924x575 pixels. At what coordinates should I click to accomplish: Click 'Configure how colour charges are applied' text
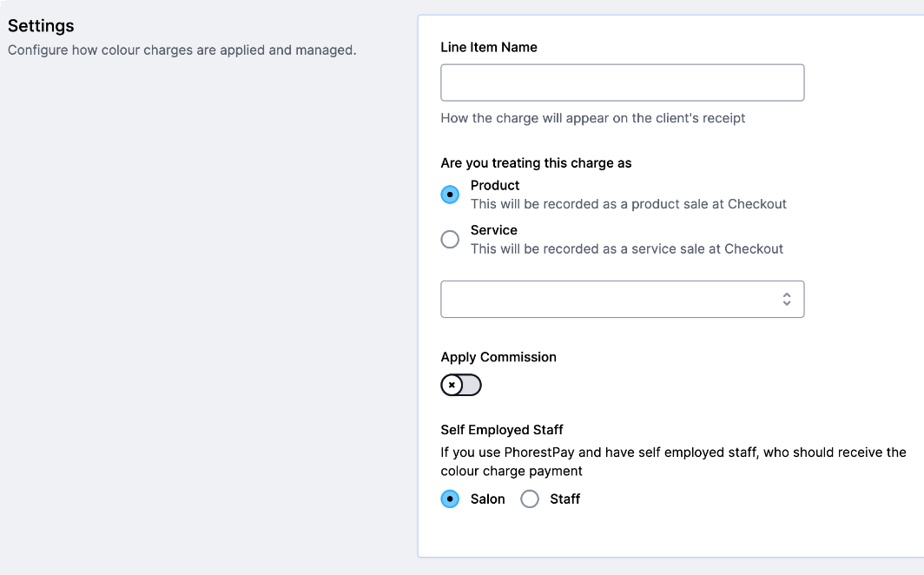pos(182,50)
